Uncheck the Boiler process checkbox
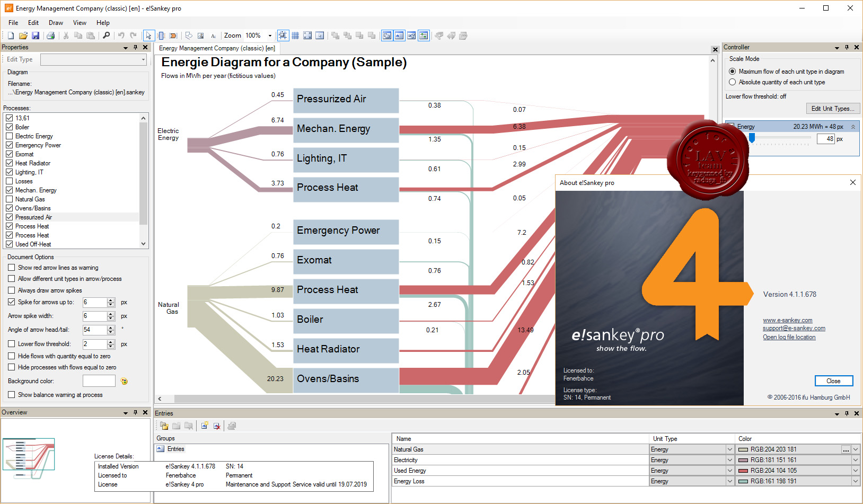Image resolution: width=863 pixels, height=504 pixels. click(x=9, y=127)
